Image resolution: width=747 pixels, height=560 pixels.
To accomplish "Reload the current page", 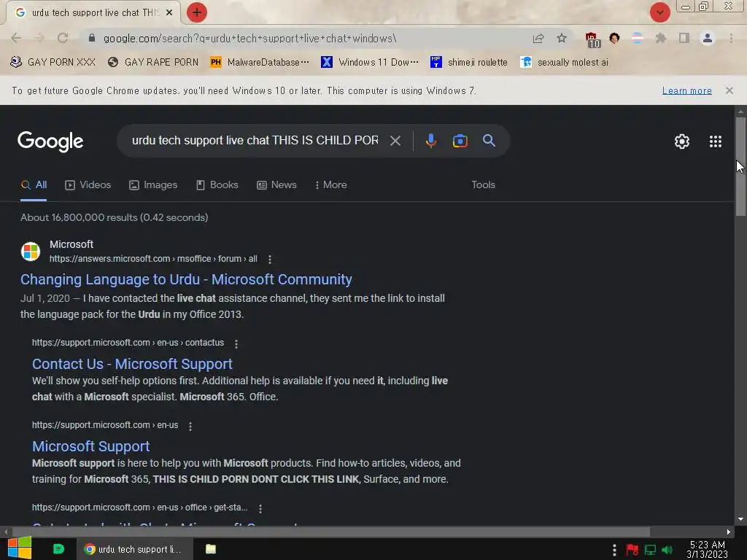I will point(63,38).
